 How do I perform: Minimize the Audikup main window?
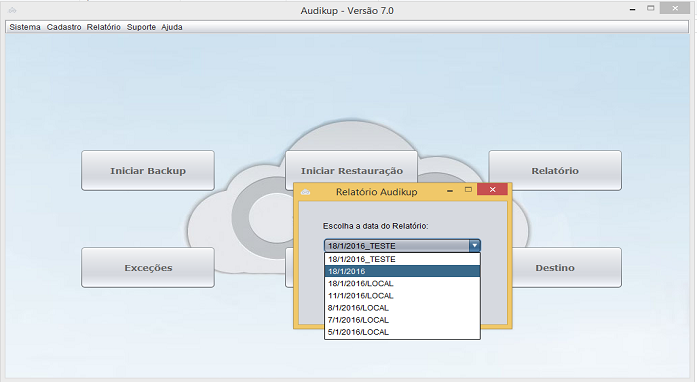pyautogui.click(x=632, y=9)
